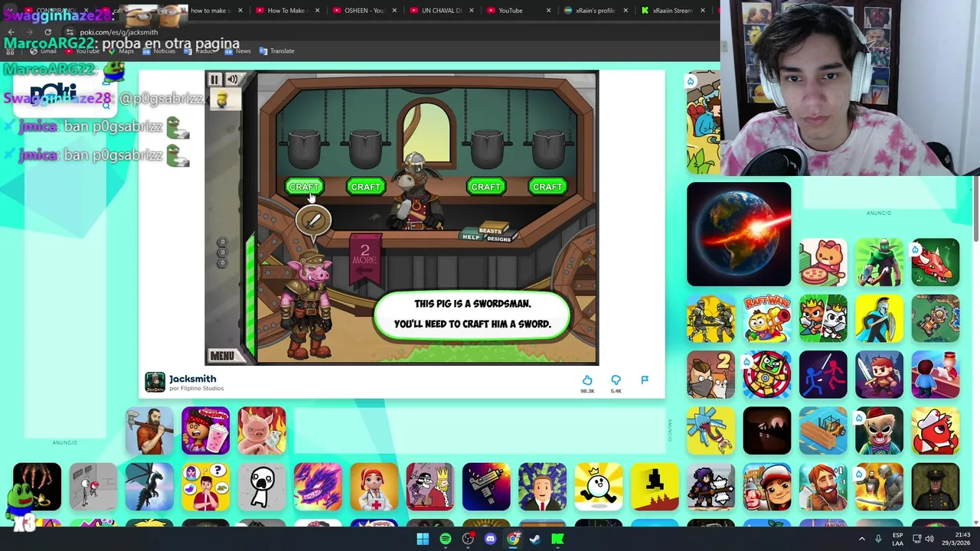
Task: Open Spotify from the taskbar
Action: point(445,539)
